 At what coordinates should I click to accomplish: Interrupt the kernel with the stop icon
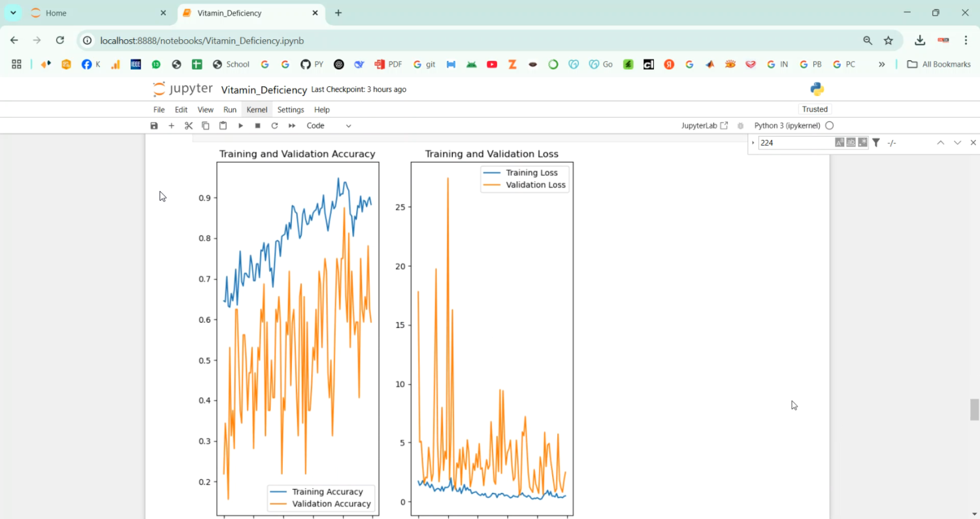(x=257, y=126)
